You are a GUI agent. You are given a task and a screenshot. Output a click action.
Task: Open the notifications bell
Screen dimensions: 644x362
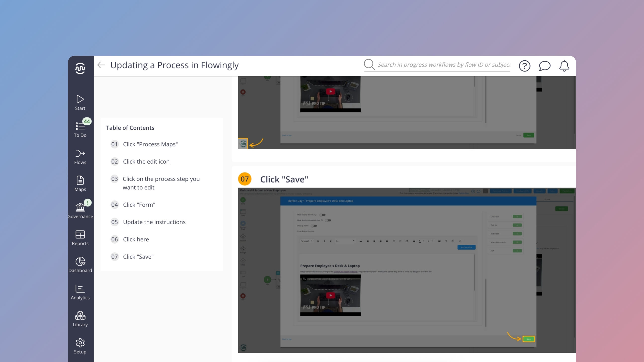tap(564, 66)
